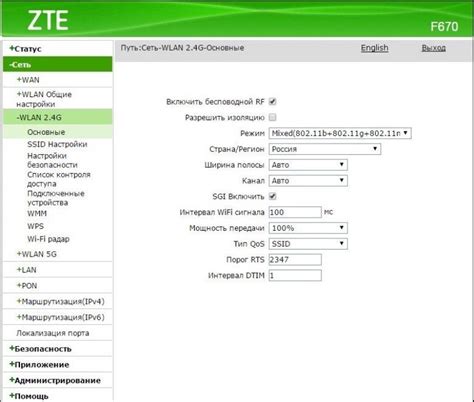
Task: Enable the Разрешить изоляцию checkbox
Action: click(273, 117)
